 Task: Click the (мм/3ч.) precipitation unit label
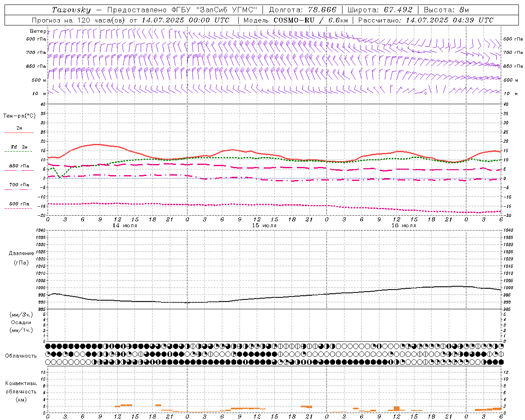[21, 315]
